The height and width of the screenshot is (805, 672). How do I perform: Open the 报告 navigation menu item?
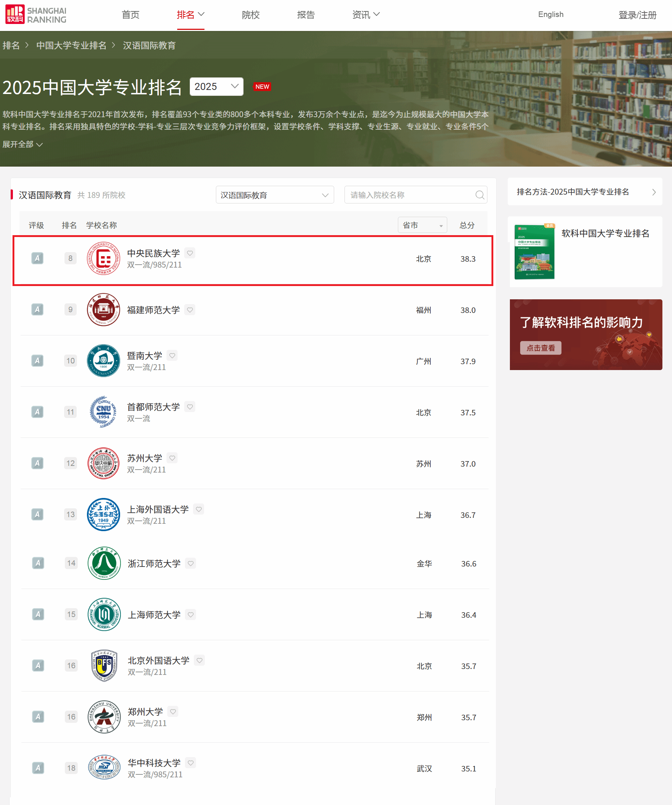[x=306, y=15]
